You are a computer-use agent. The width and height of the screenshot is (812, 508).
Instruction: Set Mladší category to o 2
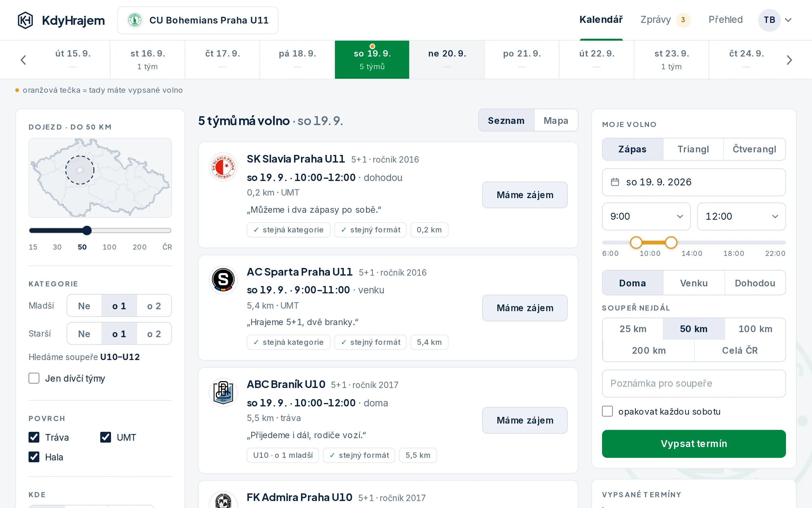[x=154, y=306]
